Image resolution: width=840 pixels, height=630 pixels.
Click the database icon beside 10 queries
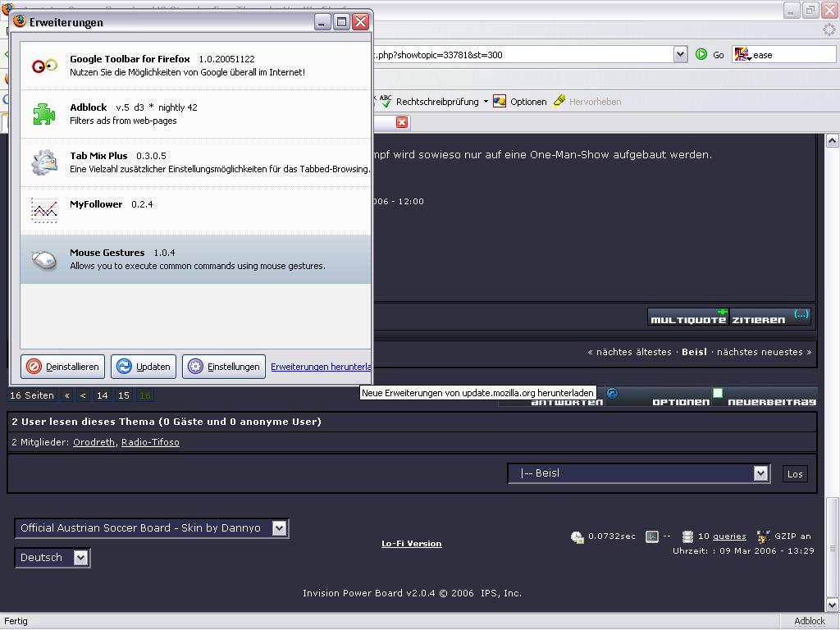click(x=688, y=536)
